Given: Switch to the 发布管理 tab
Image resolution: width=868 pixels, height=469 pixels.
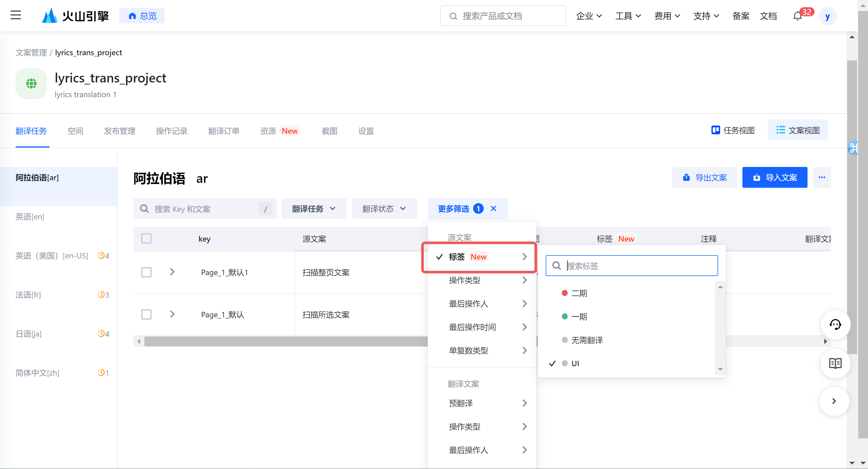Looking at the screenshot, I should [x=119, y=131].
